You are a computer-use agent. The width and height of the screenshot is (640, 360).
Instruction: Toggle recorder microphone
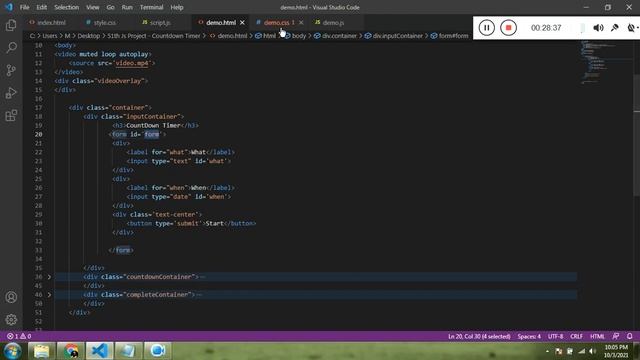tap(615, 28)
